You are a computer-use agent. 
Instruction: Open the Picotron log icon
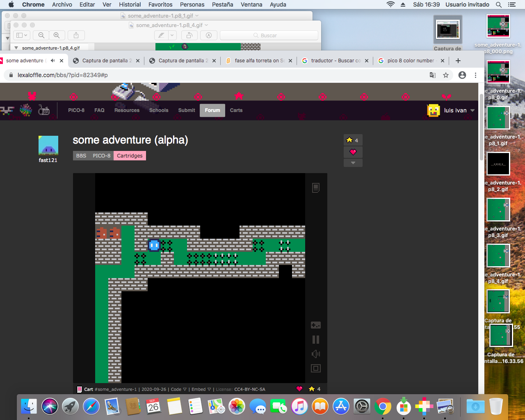(44, 110)
